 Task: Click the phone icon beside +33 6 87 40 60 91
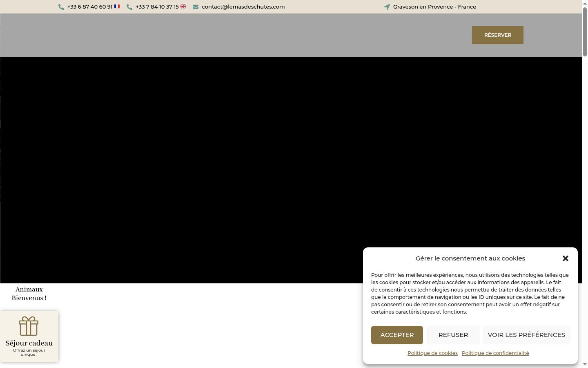[x=61, y=7]
